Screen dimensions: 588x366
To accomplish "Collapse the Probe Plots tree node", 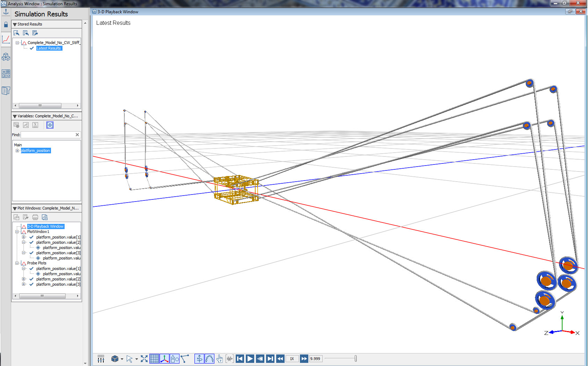I will [x=17, y=263].
